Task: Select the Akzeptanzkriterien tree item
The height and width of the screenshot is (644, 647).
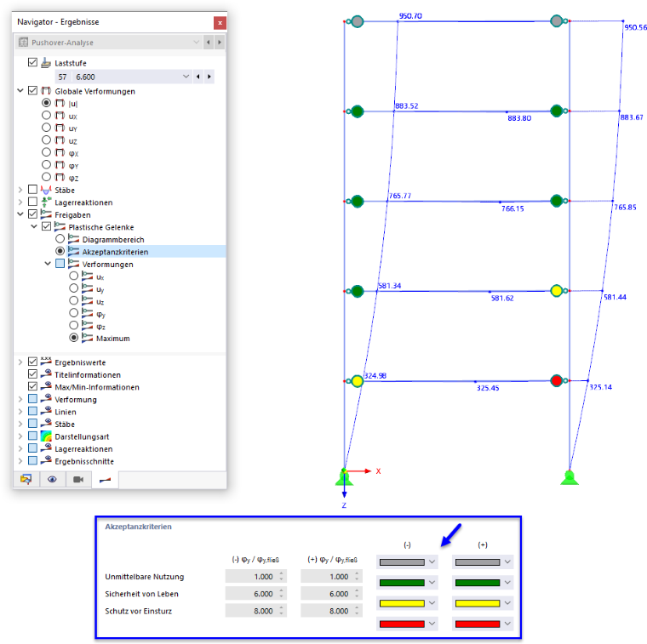Action: (115, 252)
